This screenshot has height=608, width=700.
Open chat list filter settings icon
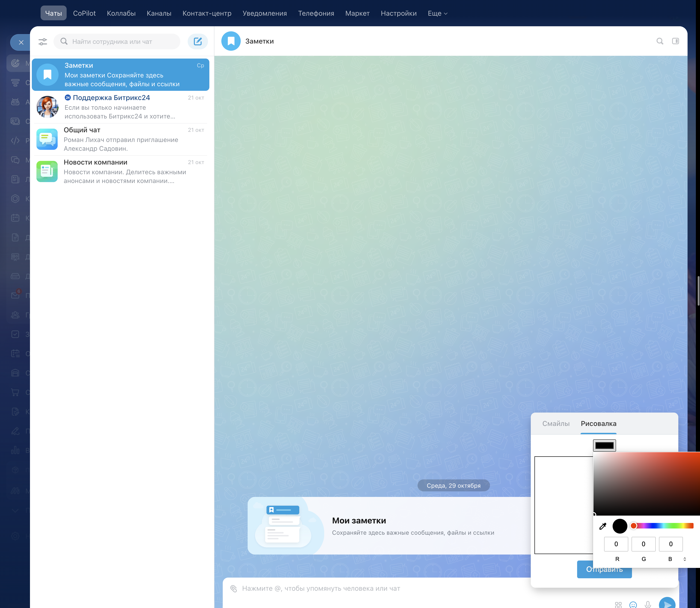[43, 41]
